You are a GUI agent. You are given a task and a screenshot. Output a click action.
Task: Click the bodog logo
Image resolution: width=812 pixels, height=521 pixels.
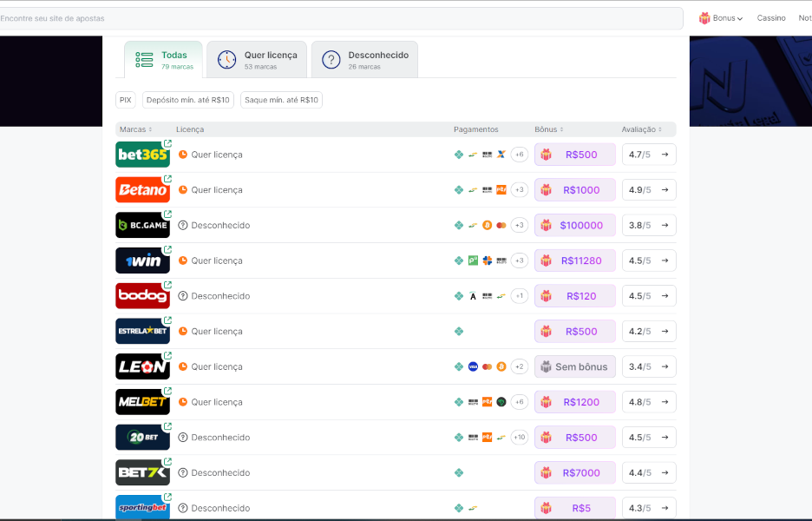[x=142, y=296]
